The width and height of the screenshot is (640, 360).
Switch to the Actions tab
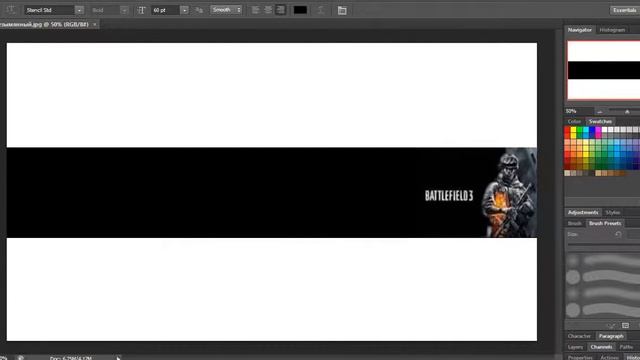click(x=609, y=358)
